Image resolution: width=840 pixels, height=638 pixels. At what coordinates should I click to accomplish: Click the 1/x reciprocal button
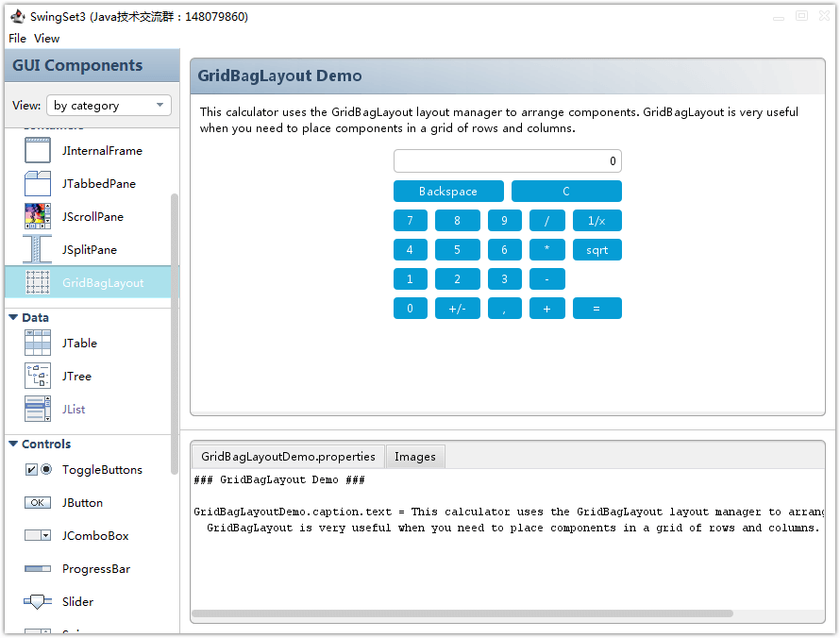click(x=596, y=221)
